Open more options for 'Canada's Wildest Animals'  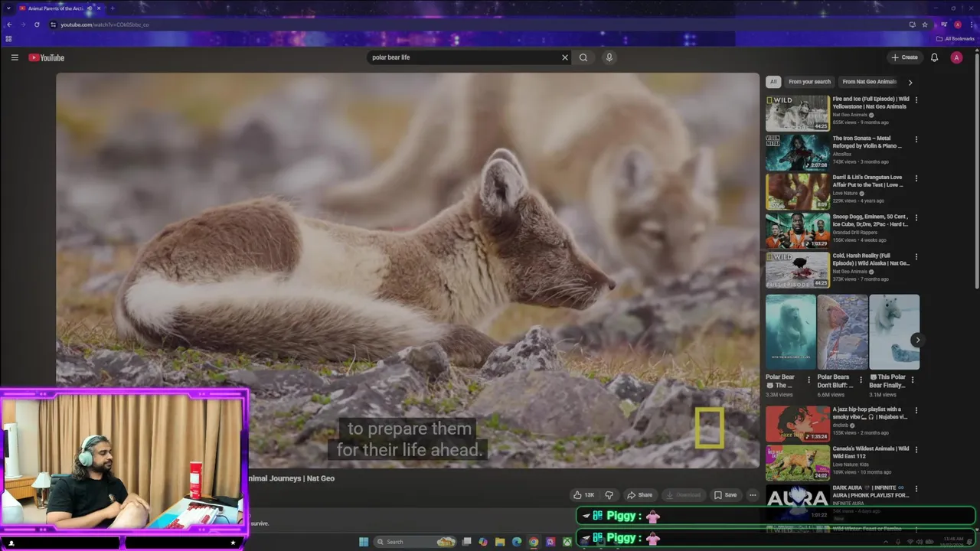(x=916, y=450)
